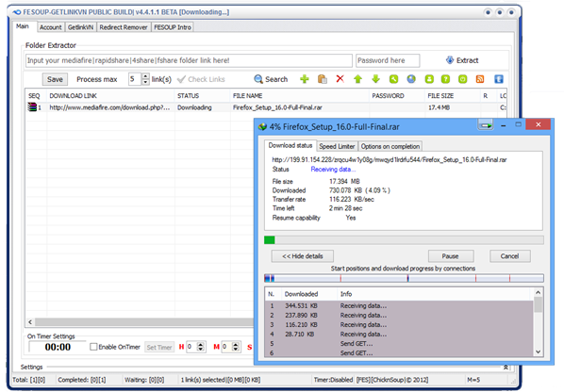Switch to the Account tab
Image resolution: width=564 pixels, height=392 pixels.
coord(50,27)
